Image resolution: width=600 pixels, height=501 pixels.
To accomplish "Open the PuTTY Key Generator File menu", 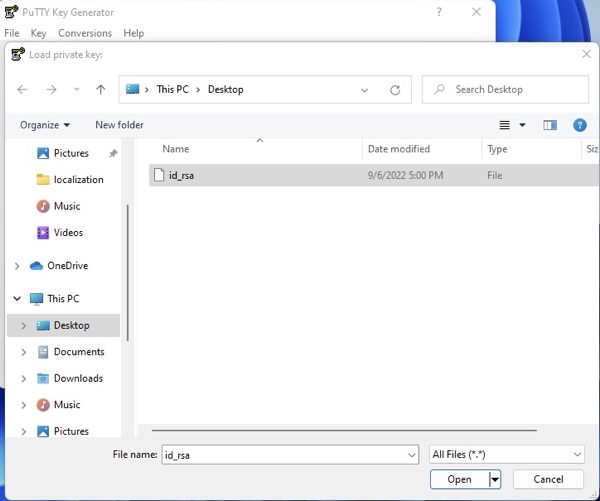I will click(x=12, y=33).
